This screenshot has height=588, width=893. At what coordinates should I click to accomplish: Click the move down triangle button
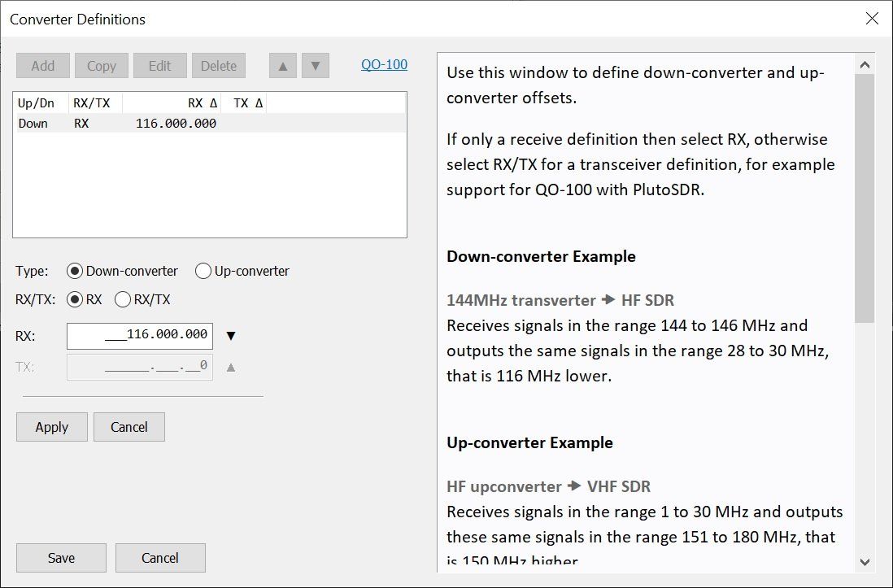coord(315,66)
